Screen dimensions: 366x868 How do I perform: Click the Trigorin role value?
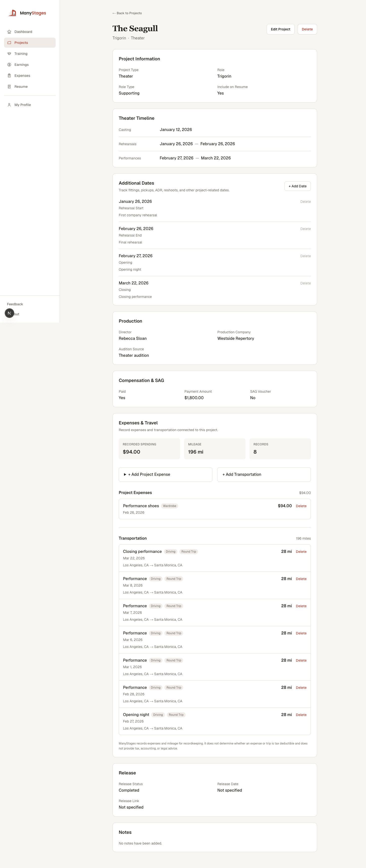pyautogui.click(x=224, y=76)
